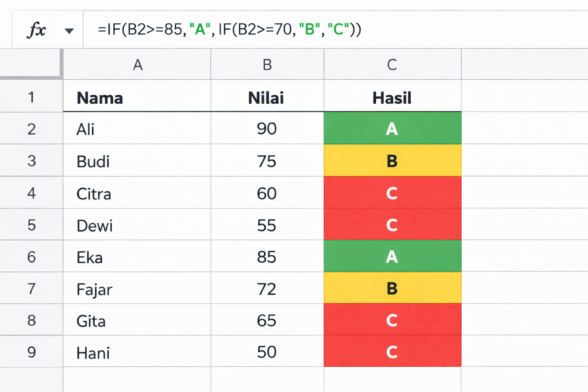Viewport: 588px width, 392px height.
Task: Click the Nilai header cell
Action: (267, 98)
